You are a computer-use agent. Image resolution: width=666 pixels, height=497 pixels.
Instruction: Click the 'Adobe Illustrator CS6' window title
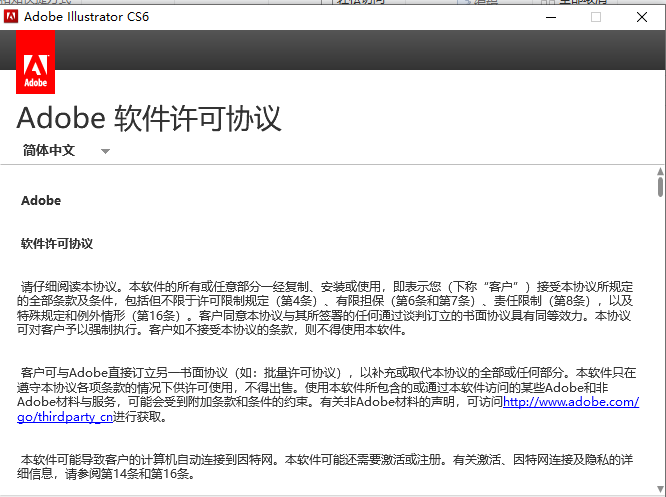click(86, 17)
